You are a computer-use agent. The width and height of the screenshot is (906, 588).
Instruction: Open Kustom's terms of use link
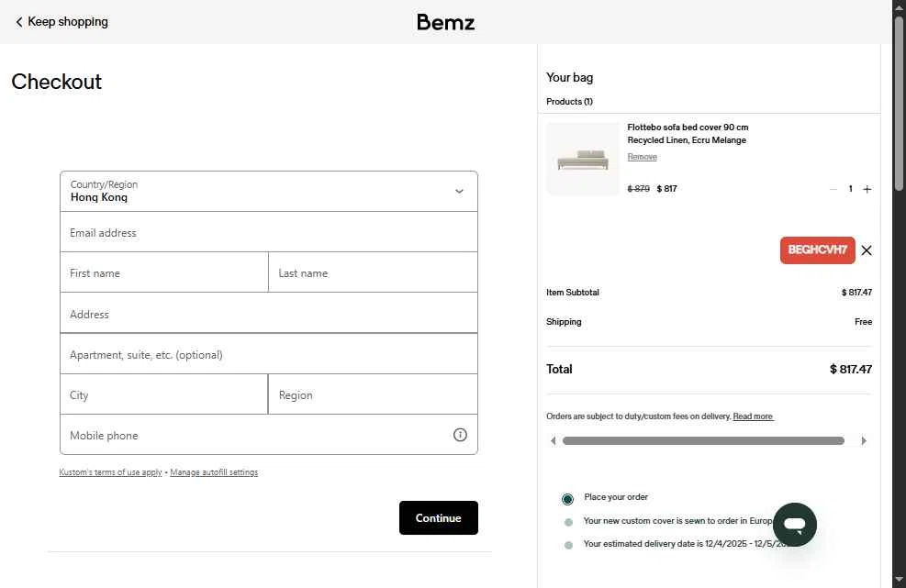(110, 472)
